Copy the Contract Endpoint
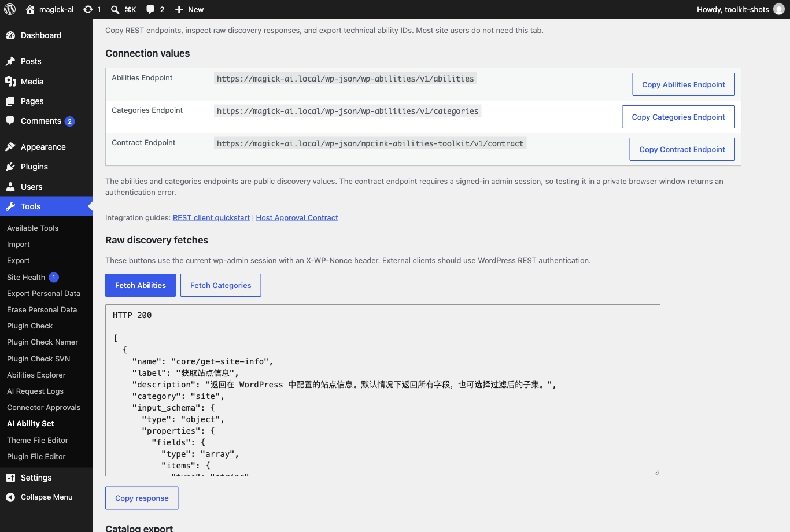 (682, 149)
